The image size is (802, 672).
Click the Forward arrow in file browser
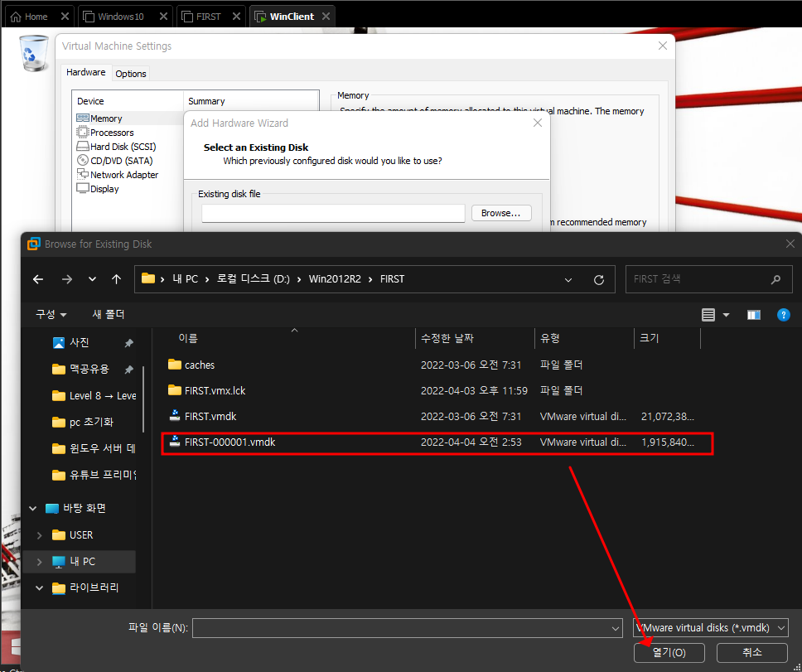[x=66, y=279]
